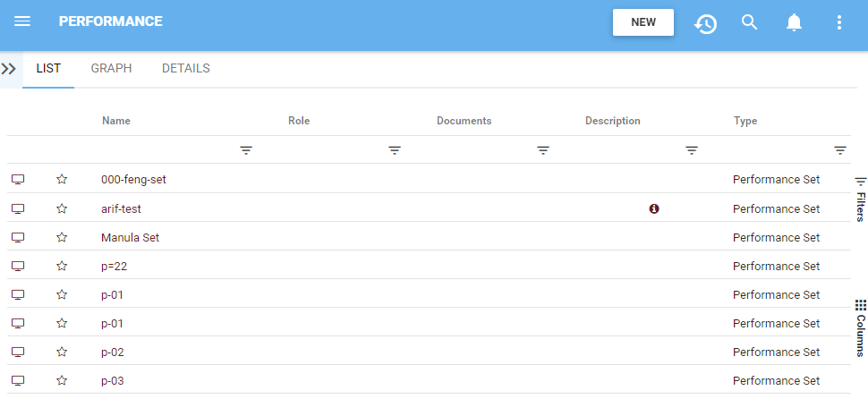Open the Filters side panel
Viewport: 868px width, 399px height.
(860, 199)
